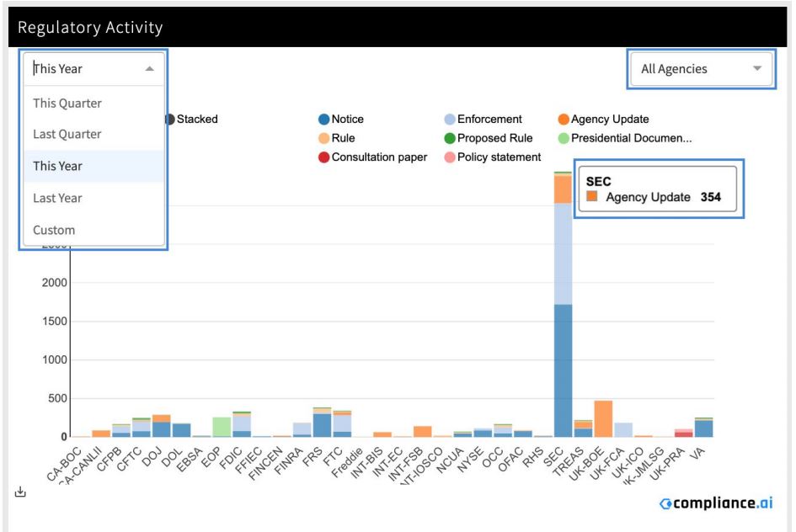Click the download chart icon
This screenshot has height=532, width=796.
pyautogui.click(x=20, y=492)
